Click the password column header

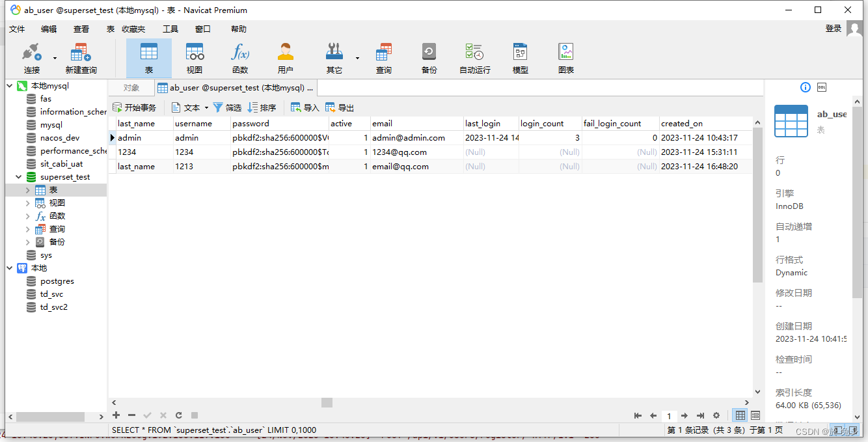(280, 124)
